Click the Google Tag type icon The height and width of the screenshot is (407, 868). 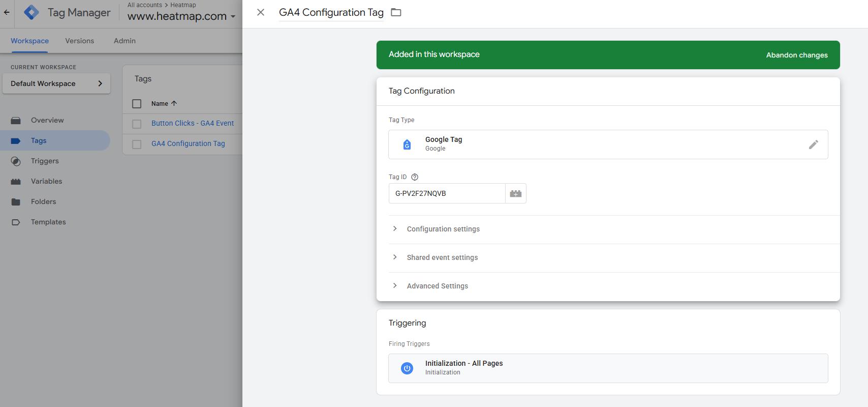pyautogui.click(x=407, y=144)
